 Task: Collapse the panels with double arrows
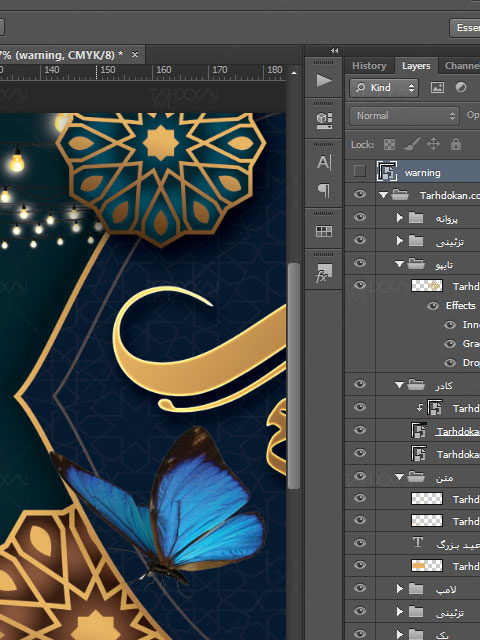[335, 51]
